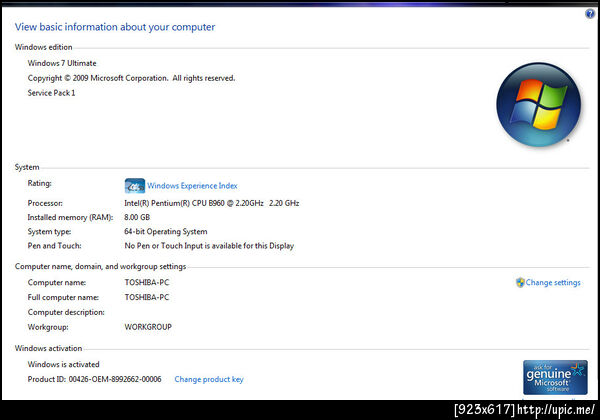Screen dimensions: 600x420
Task: Click the Computer name value 'TOSHIBA-PC'
Action: [147, 283]
